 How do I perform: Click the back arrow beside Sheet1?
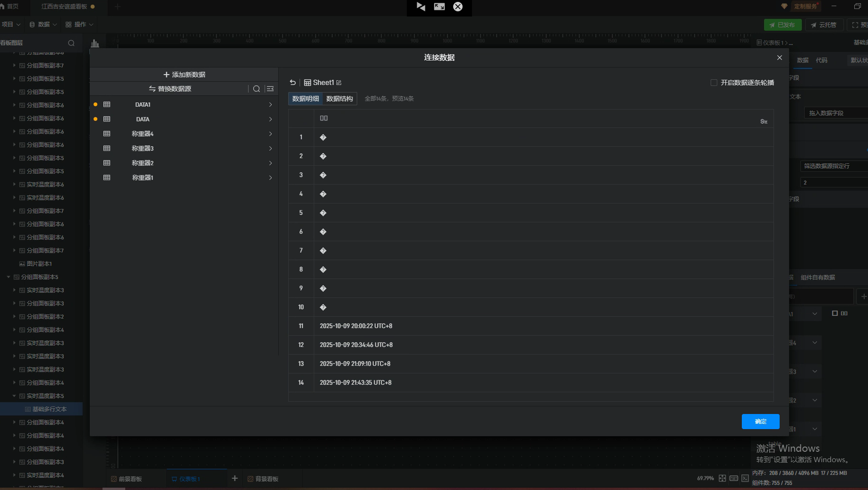point(293,83)
